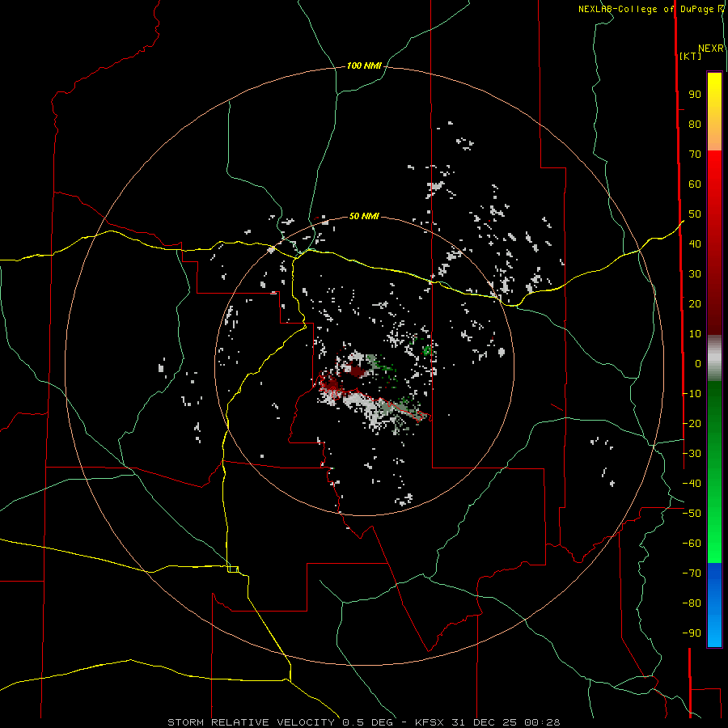Select the blue segment of color bar
Viewport: 728px width, 728px height.
tap(714, 604)
